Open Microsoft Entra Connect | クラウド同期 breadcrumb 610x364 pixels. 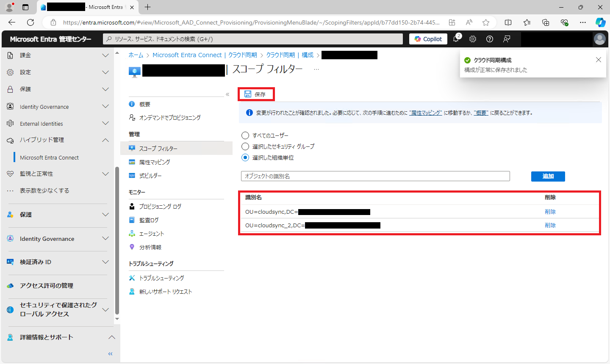(x=205, y=55)
